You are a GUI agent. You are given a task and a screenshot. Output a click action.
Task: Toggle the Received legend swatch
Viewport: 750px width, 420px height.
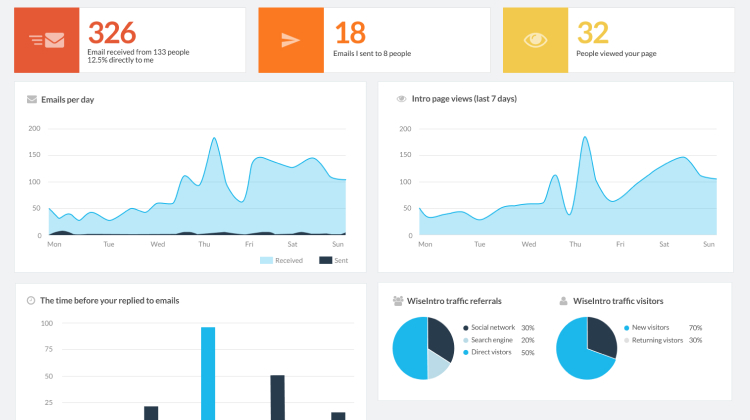[266, 260]
